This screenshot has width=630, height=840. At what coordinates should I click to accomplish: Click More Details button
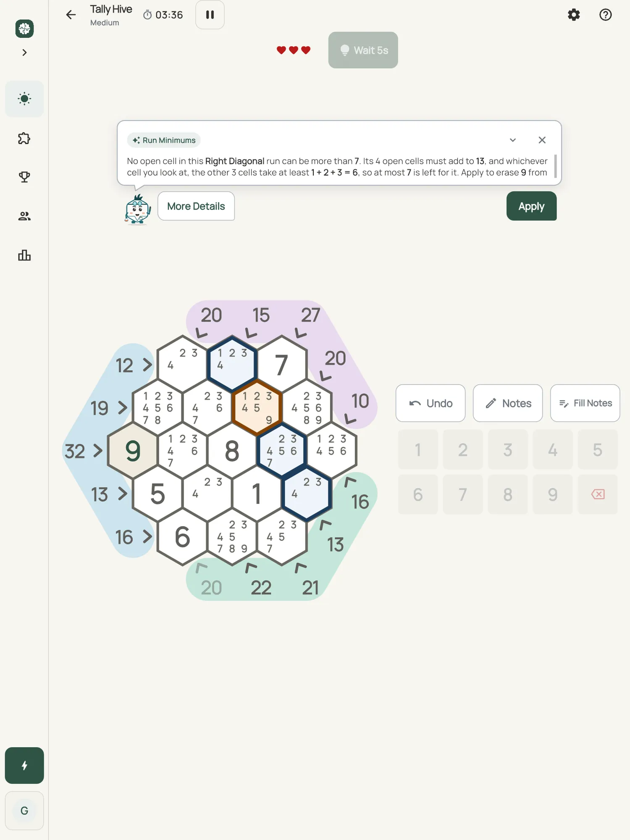click(x=196, y=206)
